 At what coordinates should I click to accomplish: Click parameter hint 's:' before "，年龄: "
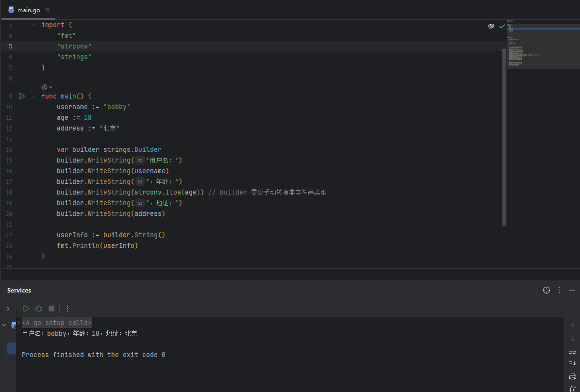pos(140,181)
